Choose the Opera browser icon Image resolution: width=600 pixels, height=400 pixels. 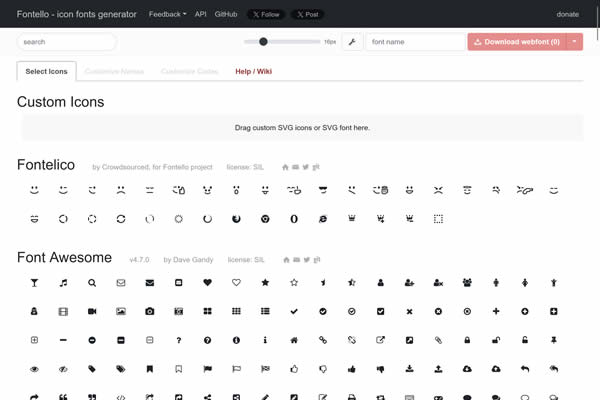(x=294, y=219)
